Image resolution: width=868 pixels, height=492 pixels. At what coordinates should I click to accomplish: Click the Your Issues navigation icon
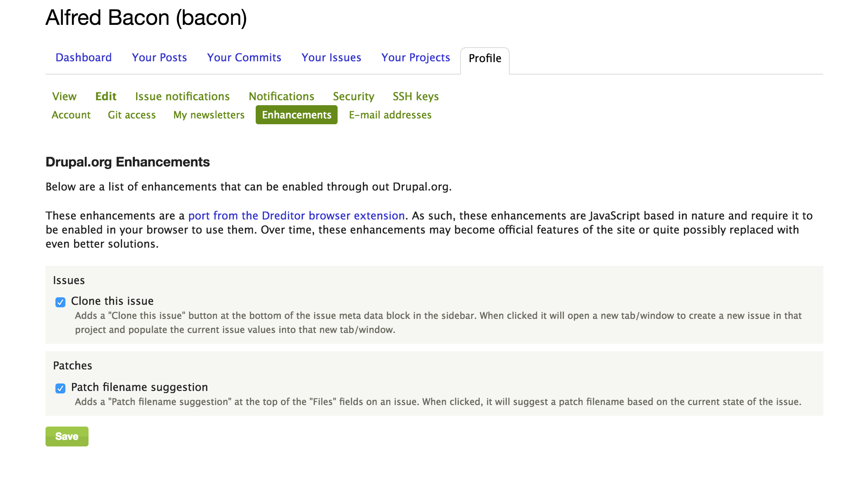coord(331,57)
